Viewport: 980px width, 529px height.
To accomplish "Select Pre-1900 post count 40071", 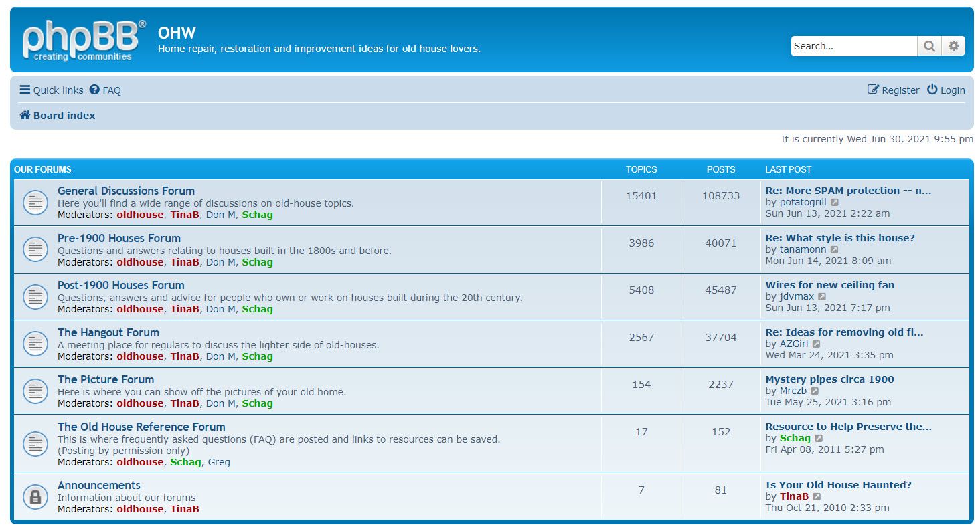I will tap(721, 243).
